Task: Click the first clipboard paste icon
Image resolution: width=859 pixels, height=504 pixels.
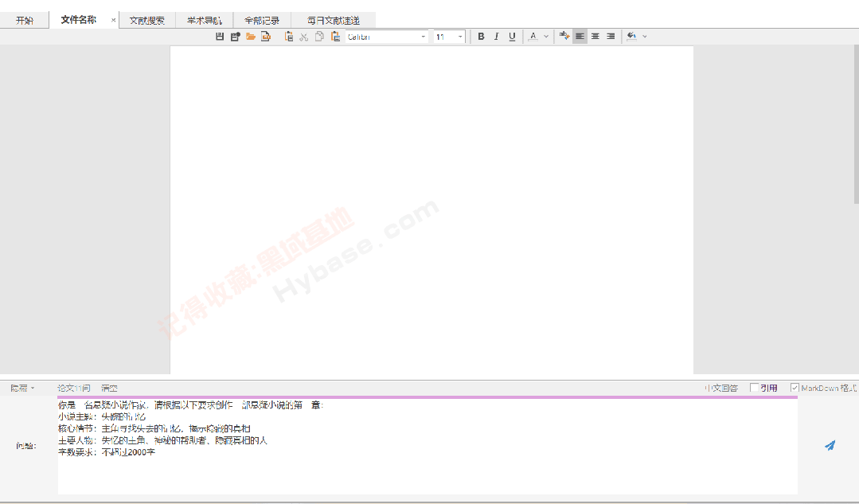Action: click(x=289, y=36)
